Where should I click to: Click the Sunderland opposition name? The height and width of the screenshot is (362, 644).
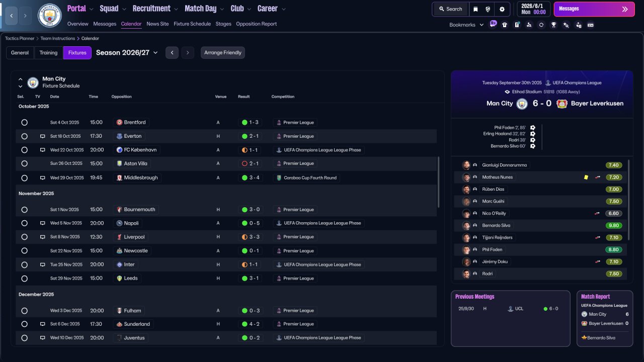[x=137, y=324]
